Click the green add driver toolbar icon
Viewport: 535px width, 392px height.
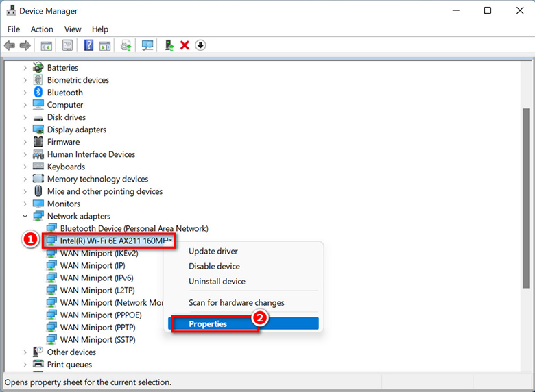(x=169, y=45)
